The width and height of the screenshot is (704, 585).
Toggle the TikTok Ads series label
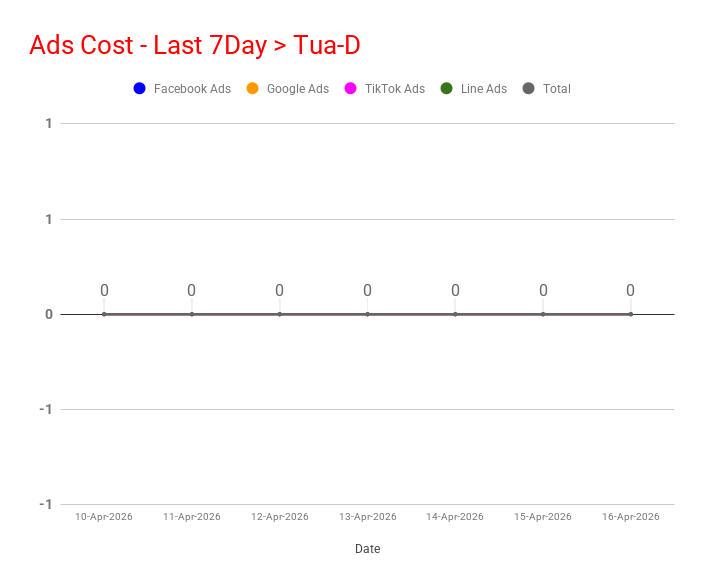394,89
